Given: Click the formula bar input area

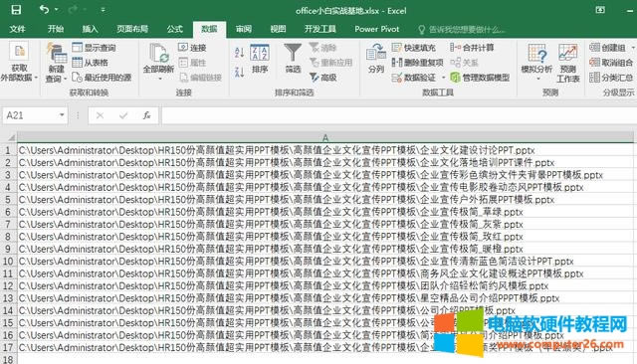Looking at the screenshot, I should pos(399,115).
